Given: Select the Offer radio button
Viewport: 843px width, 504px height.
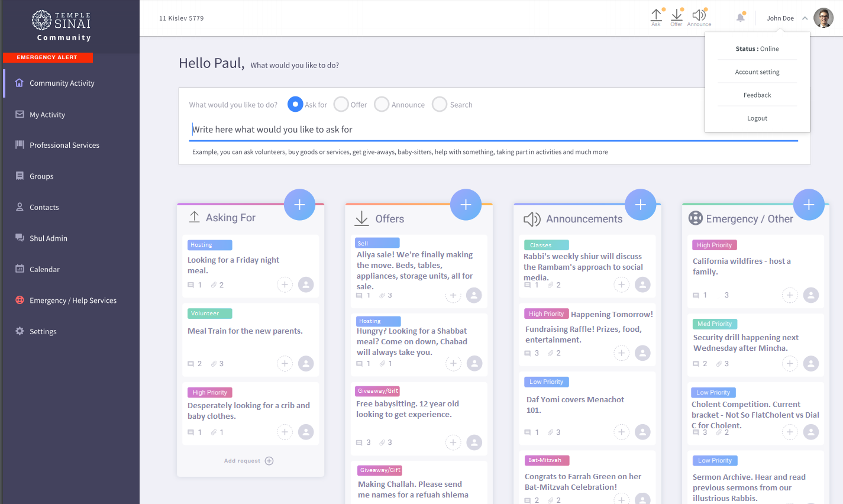Looking at the screenshot, I should coord(341,105).
